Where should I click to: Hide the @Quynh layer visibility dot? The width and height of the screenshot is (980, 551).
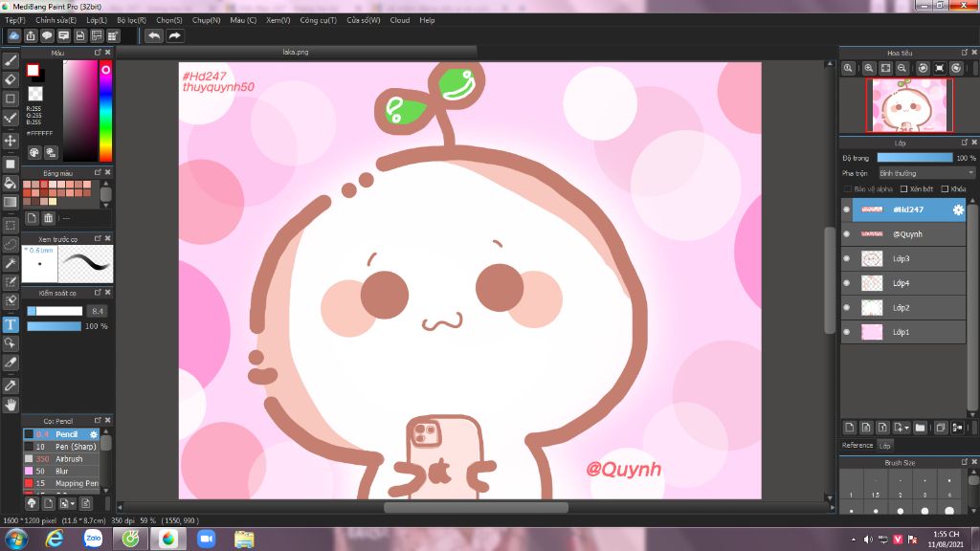point(847,233)
